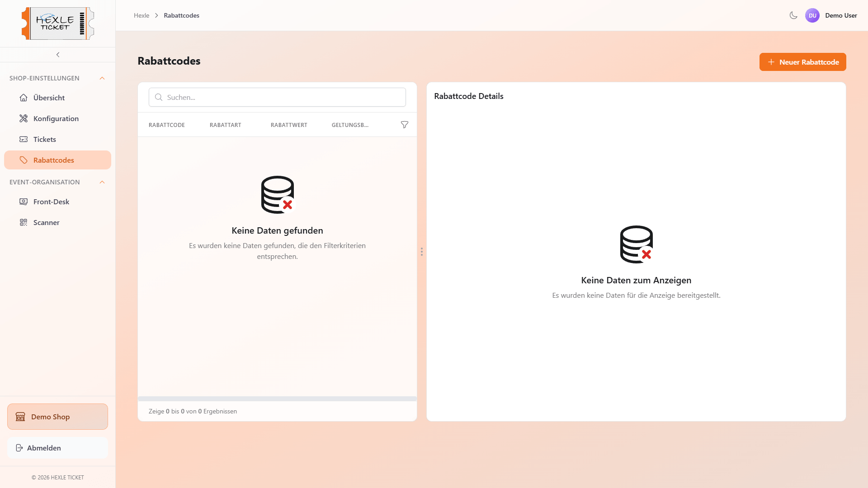The height and width of the screenshot is (488, 868).
Task: Click the Hexle breadcrumb link
Action: tap(142, 15)
